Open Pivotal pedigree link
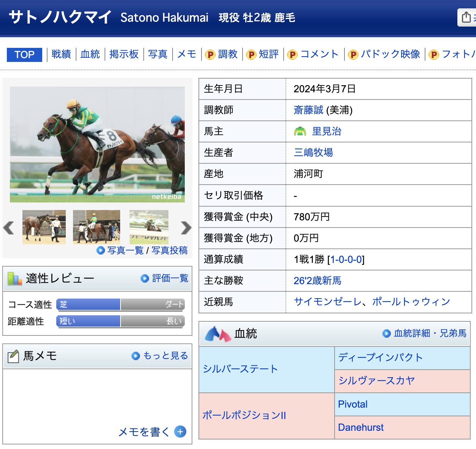The height and width of the screenshot is (449, 476). click(353, 404)
